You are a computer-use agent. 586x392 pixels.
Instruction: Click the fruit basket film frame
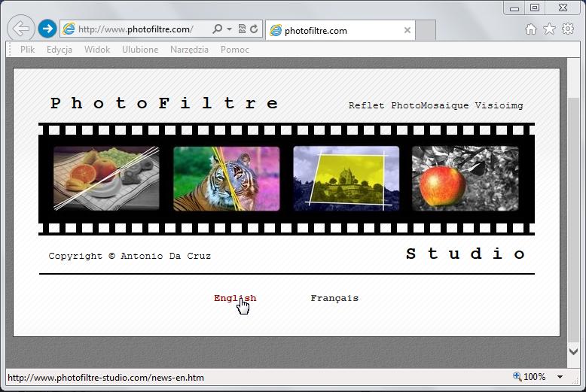click(106, 178)
